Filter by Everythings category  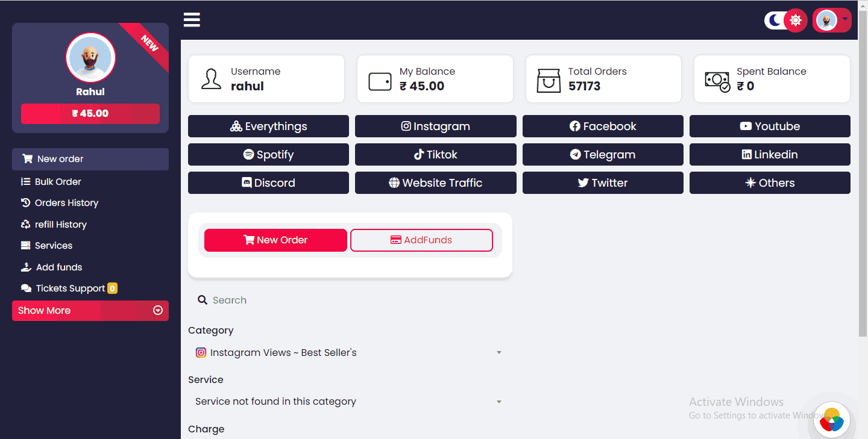(268, 126)
